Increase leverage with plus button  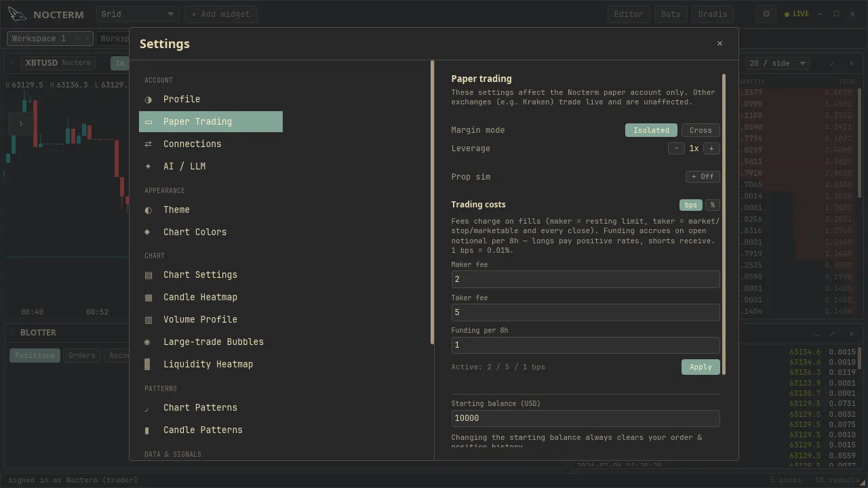pyautogui.click(x=711, y=148)
